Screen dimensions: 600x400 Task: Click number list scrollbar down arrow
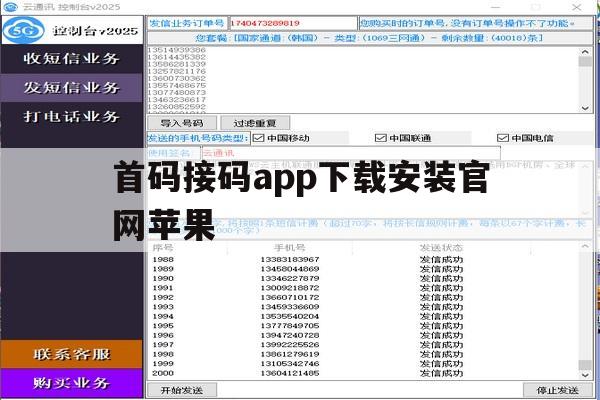pyautogui.click(x=585, y=108)
